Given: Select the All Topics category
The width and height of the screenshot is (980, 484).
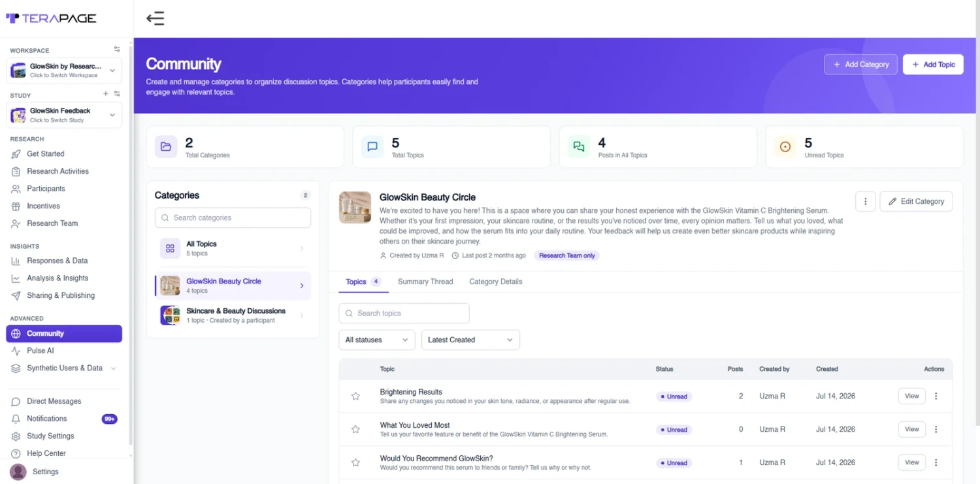Looking at the screenshot, I should pos(233,248).
